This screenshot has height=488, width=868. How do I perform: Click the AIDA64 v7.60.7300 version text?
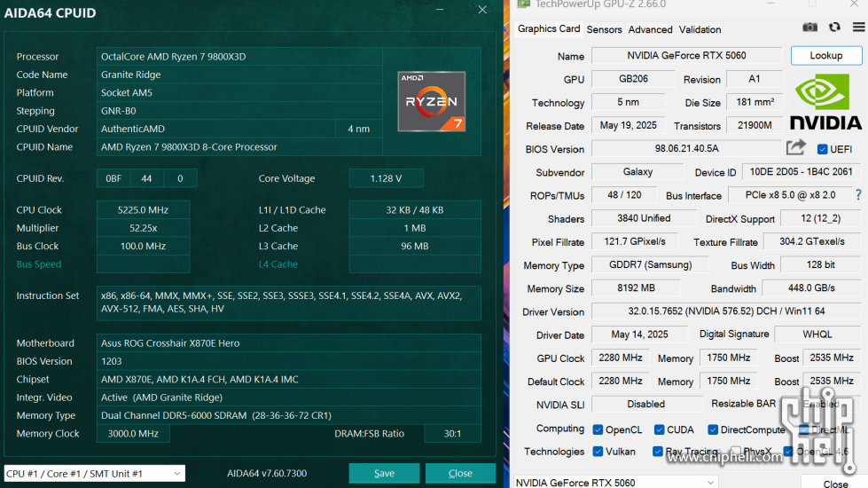(266, 473)
